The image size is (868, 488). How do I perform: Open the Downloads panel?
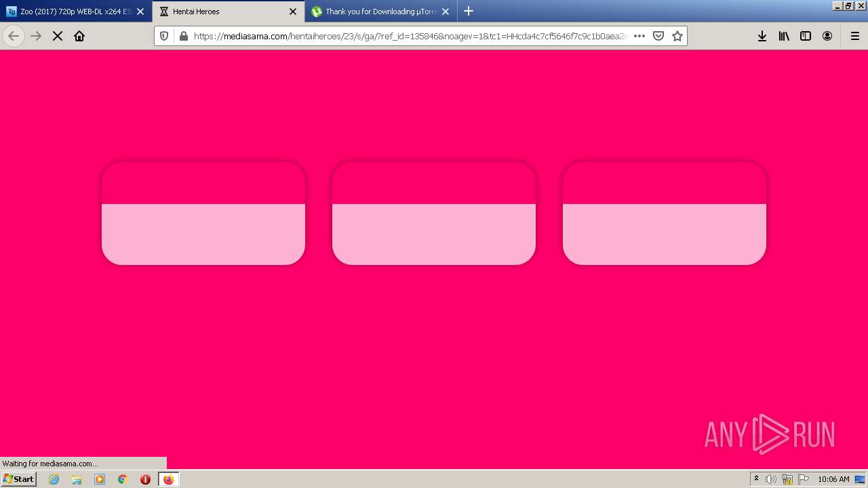tap(762, 36)
